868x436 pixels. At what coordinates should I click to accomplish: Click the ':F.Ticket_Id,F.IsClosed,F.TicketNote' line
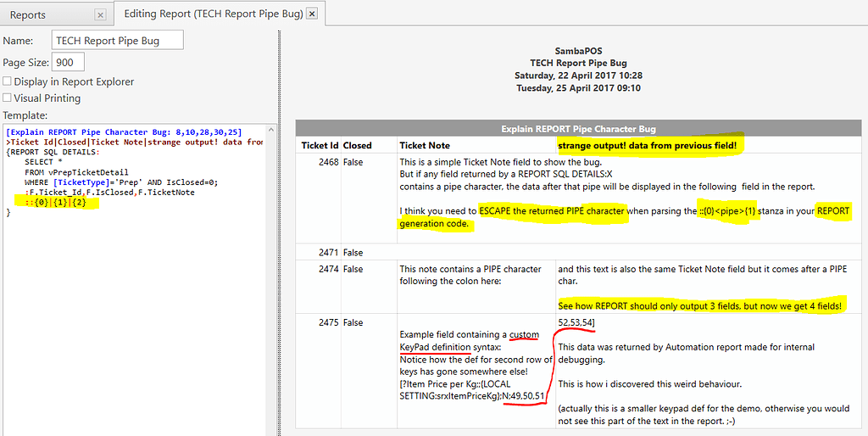pyautogui.click(x=109, y=193)
